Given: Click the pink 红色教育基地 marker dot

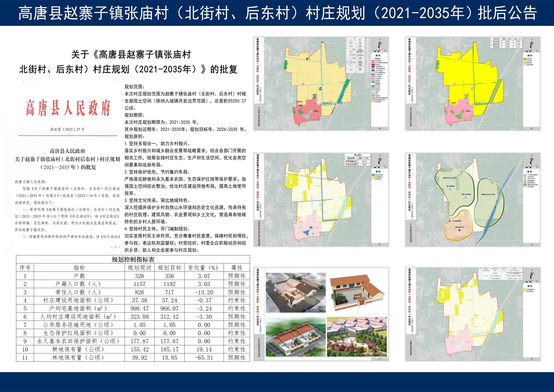Looking at the screenshot, I should (x=450, y=221).
